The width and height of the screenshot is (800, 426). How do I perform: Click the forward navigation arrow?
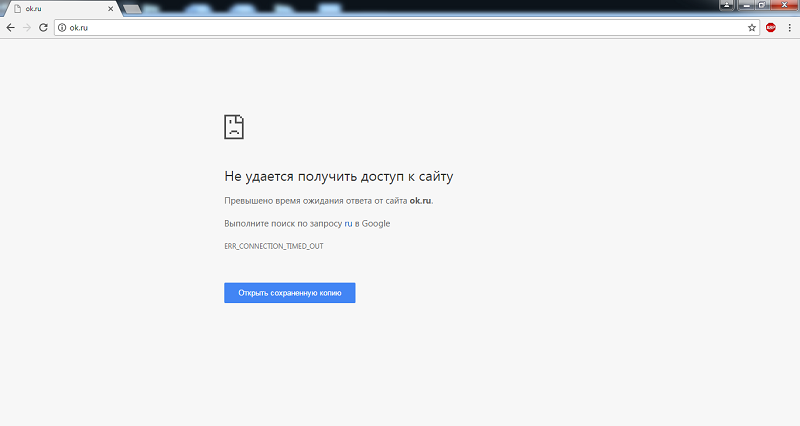[x=26, y=28]
